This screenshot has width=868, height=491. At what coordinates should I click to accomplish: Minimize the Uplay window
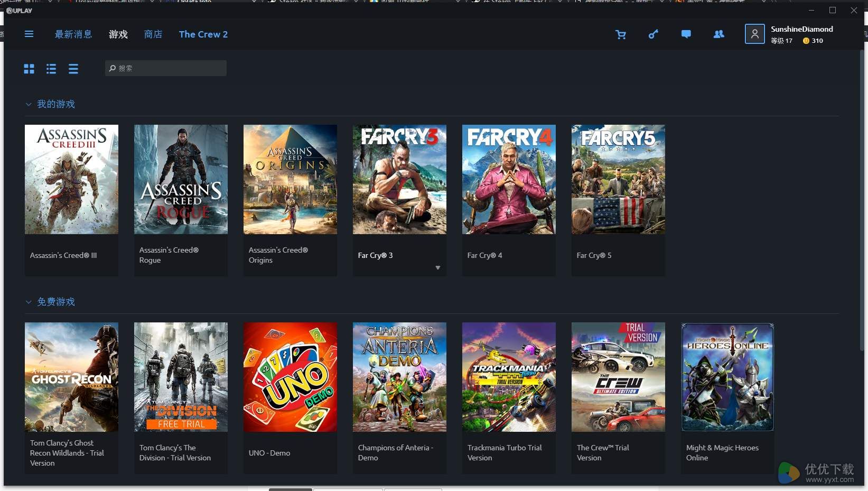click(811, 11)
